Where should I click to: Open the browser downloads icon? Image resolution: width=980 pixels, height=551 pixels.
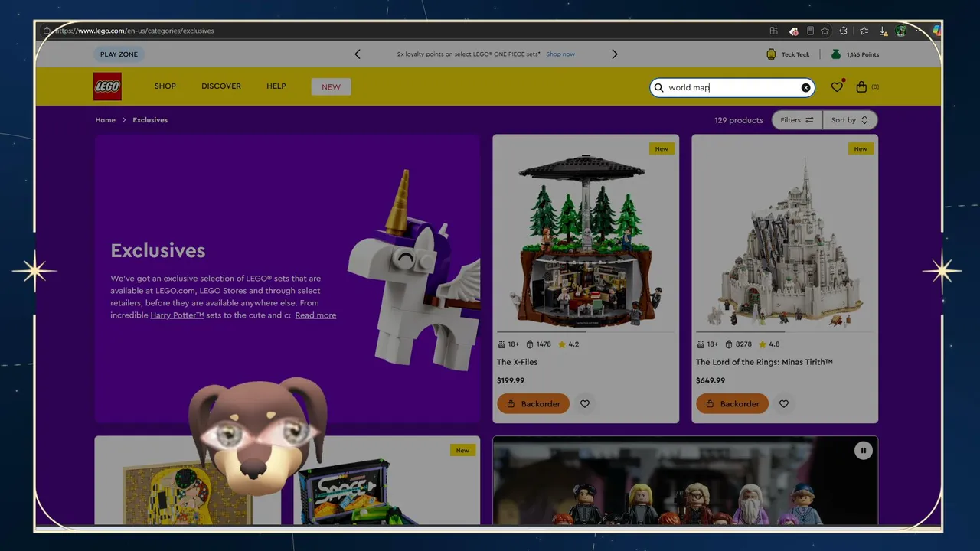(883, 31)
